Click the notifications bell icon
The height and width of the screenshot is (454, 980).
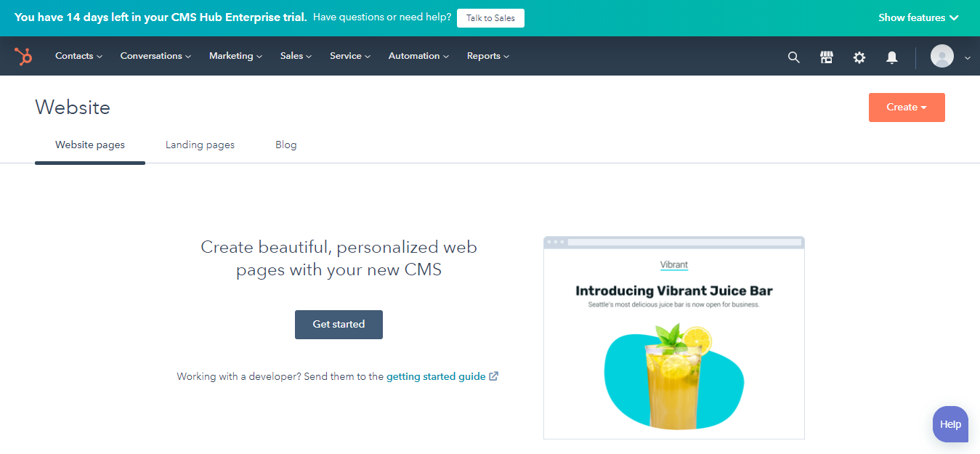891,57
